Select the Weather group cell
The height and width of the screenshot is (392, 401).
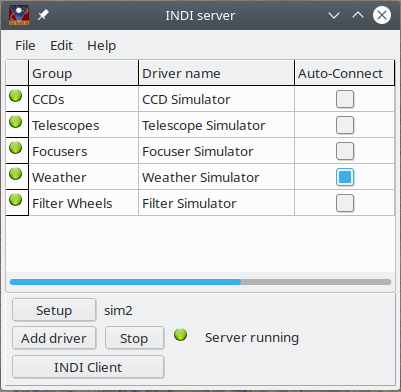83,177
